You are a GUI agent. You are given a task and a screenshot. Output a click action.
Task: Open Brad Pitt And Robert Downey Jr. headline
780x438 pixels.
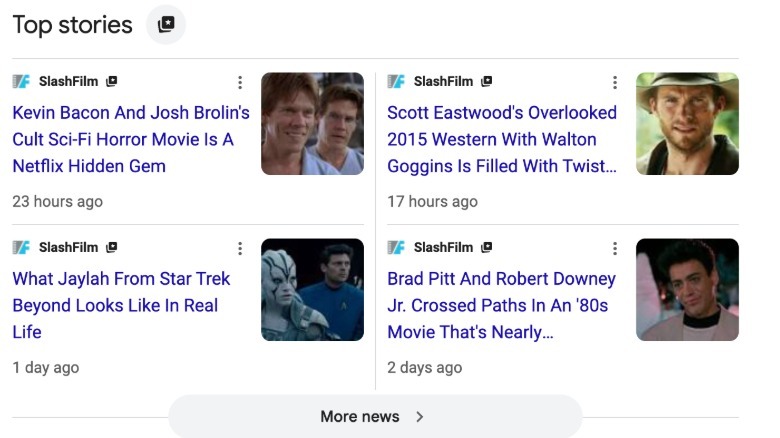click(501, 305)
